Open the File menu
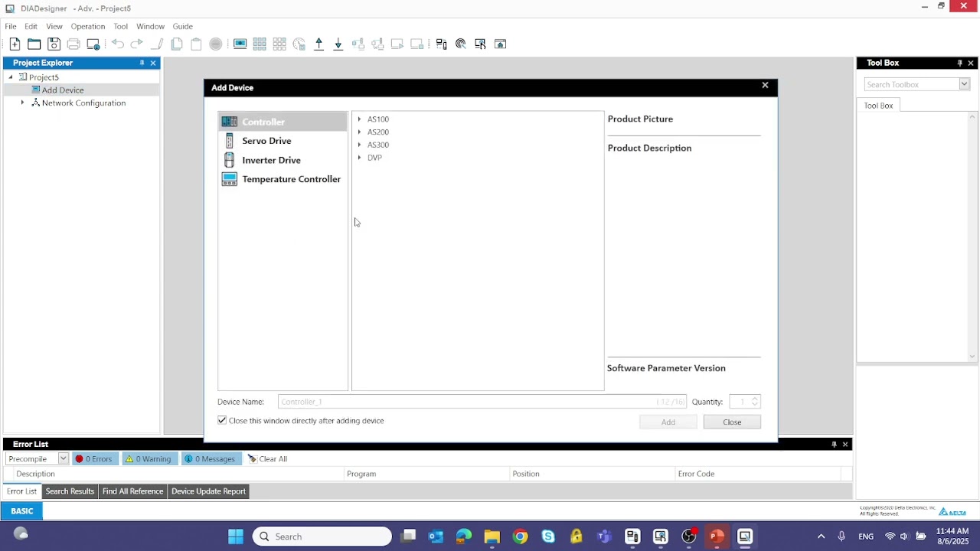 pos(11,26)
